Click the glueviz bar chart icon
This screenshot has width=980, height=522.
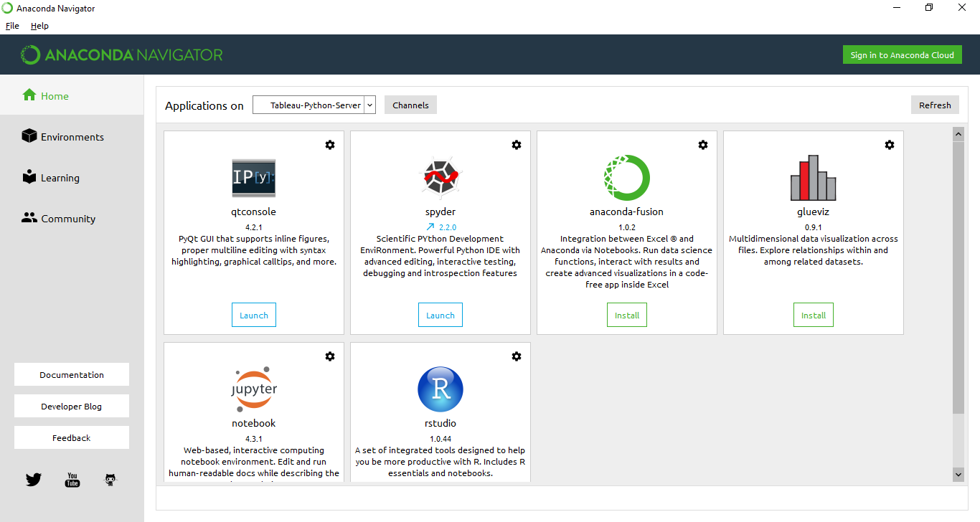pyautogui.click(x=814, y=178)
